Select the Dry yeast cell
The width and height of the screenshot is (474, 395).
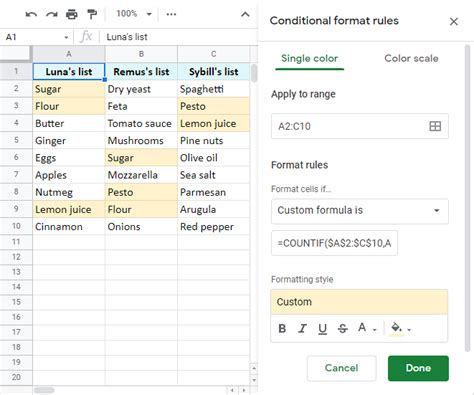[x=141, y=89]
